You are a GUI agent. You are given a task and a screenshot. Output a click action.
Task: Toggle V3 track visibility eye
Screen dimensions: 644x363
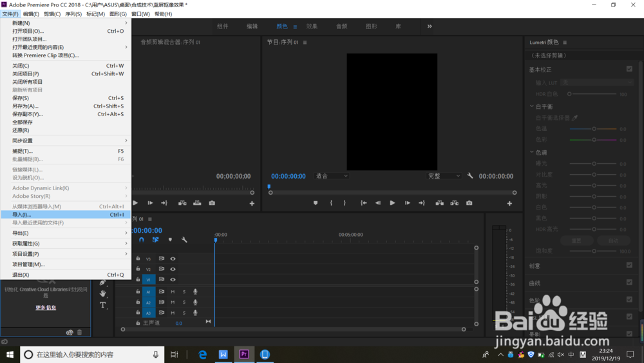[x=173, y=259]
